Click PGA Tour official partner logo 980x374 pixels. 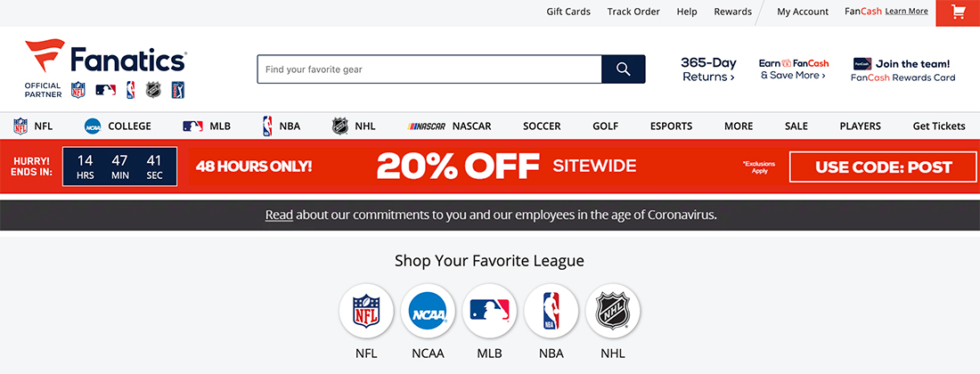[178, 91]
